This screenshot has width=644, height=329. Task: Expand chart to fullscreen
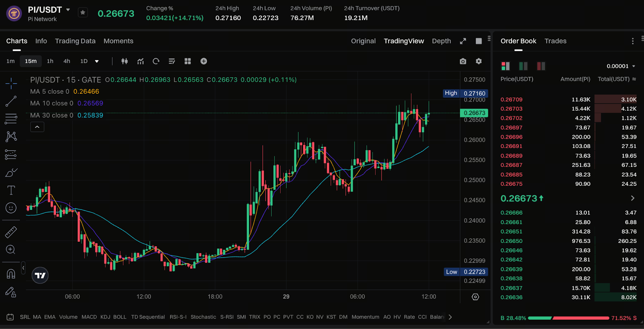coord(463,41)
